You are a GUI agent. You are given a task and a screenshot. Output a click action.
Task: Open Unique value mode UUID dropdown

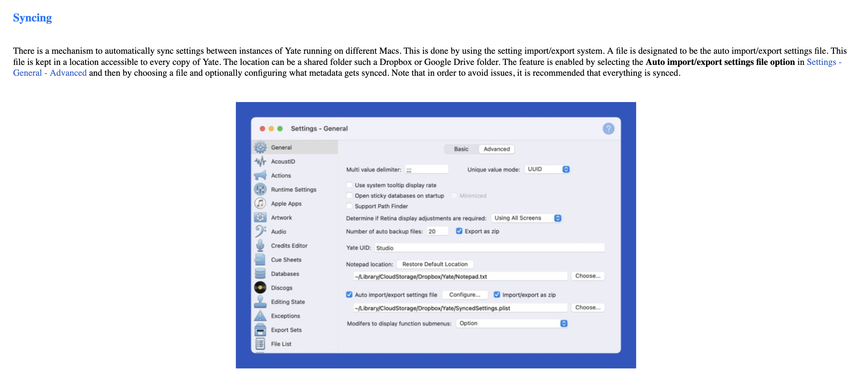coord(547,169)
